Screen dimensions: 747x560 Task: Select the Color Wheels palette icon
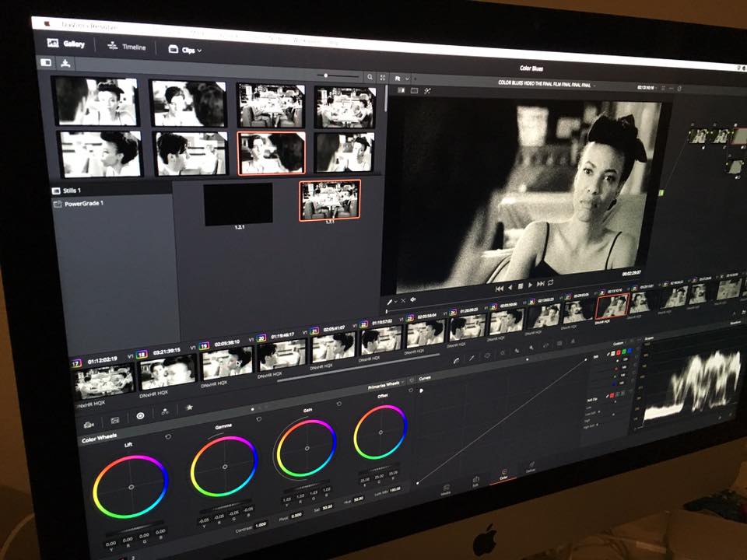(x=140, y=415)
